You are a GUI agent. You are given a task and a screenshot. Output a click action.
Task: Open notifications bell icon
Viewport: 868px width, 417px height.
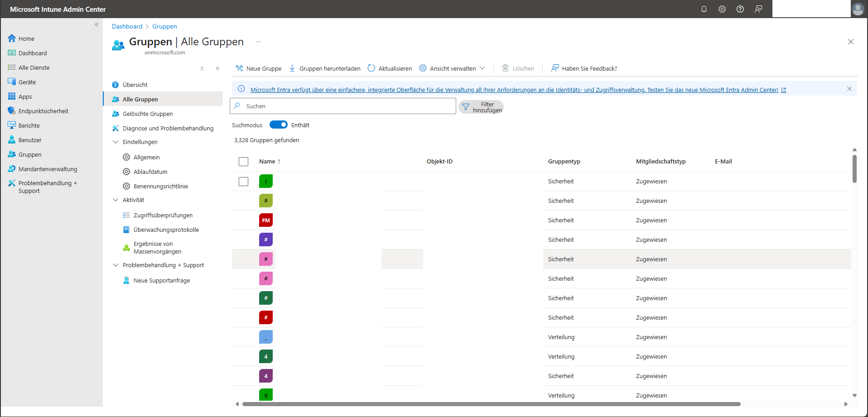tap(704, 9)
